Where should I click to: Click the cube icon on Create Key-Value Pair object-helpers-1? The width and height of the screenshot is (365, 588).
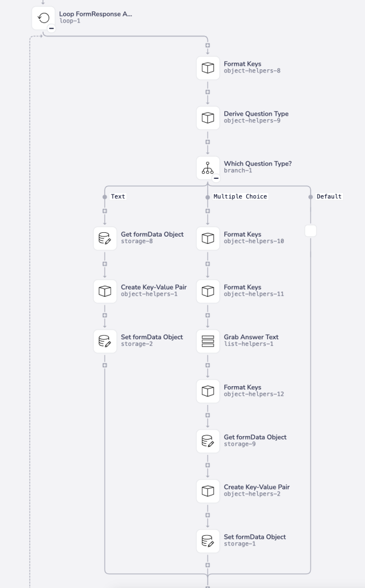tap(105, 291)
